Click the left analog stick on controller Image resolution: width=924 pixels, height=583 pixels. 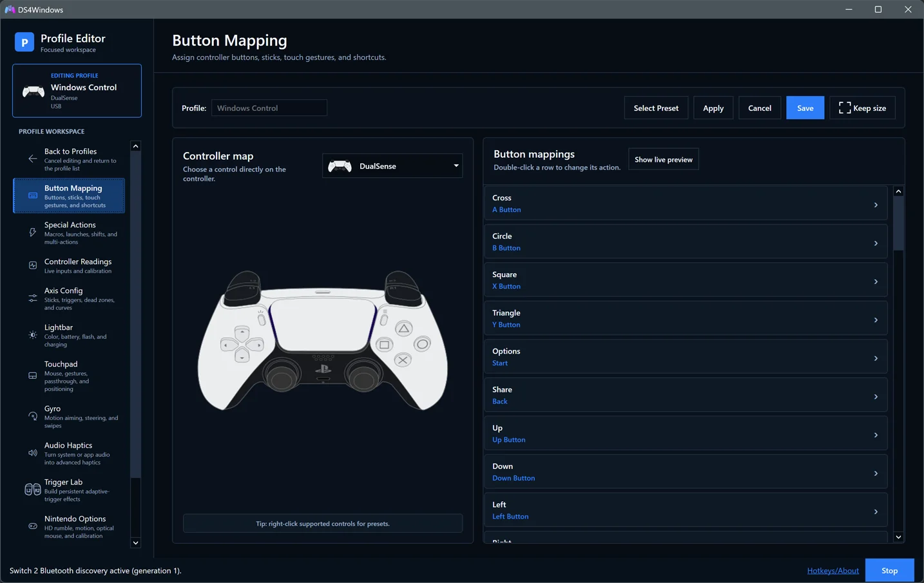[x=282, y=376]
